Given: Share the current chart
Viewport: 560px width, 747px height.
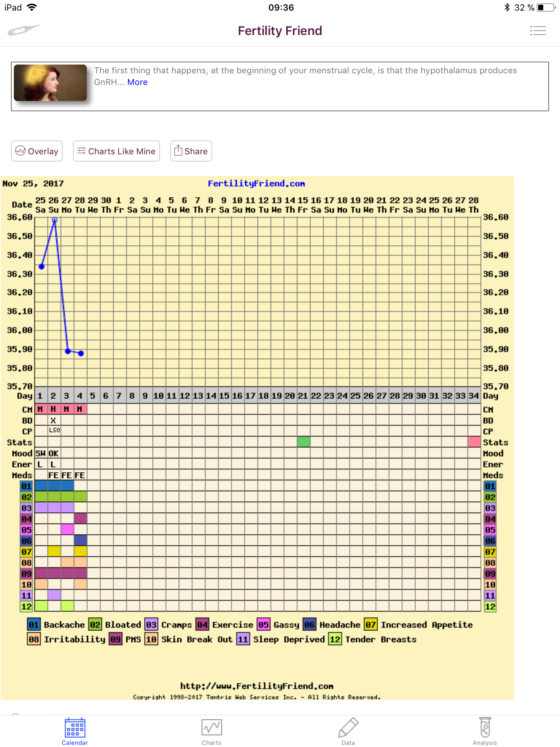Looking at the screenshot, I should (191, 151).
